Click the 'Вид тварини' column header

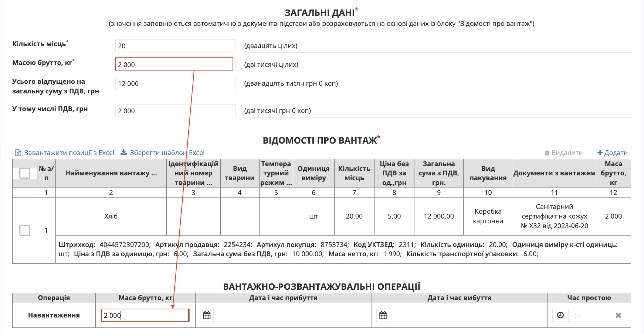(240, 173)
